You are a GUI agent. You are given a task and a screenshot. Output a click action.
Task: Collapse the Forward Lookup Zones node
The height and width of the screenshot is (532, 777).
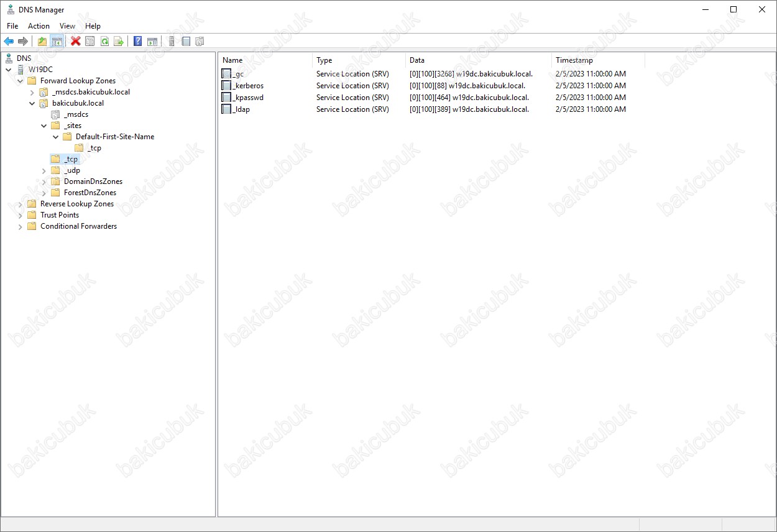click(x=21, y=81)
